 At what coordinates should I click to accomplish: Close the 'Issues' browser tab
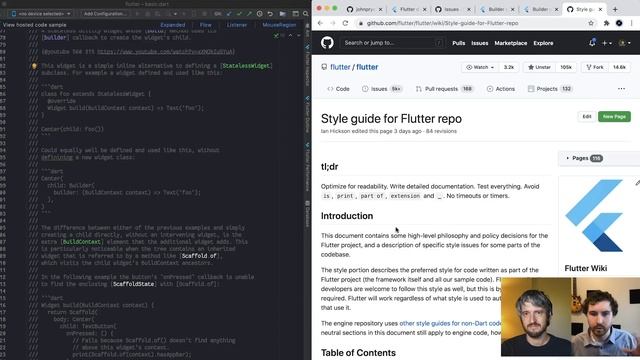tap(469, 9)
